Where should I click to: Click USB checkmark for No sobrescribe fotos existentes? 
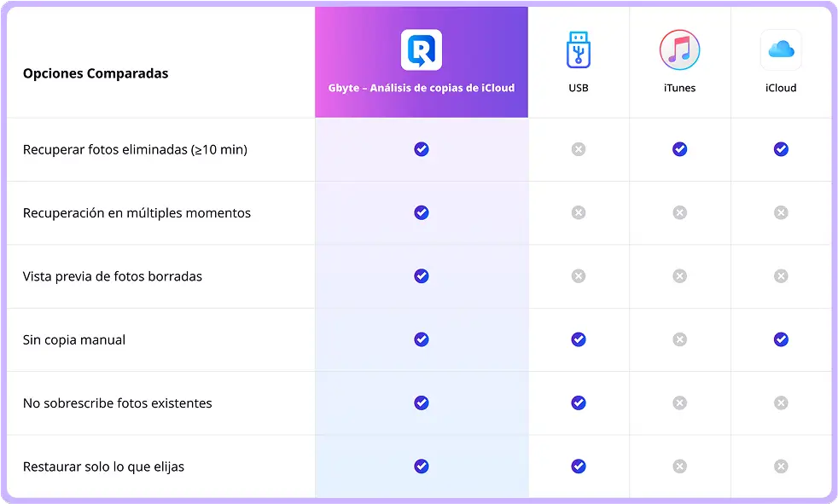coord(579,403)
